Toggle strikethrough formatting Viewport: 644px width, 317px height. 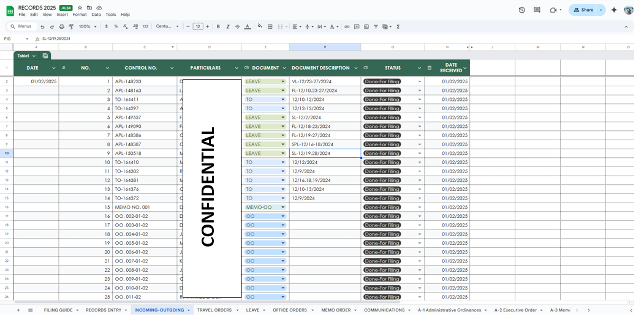[237, 27]
